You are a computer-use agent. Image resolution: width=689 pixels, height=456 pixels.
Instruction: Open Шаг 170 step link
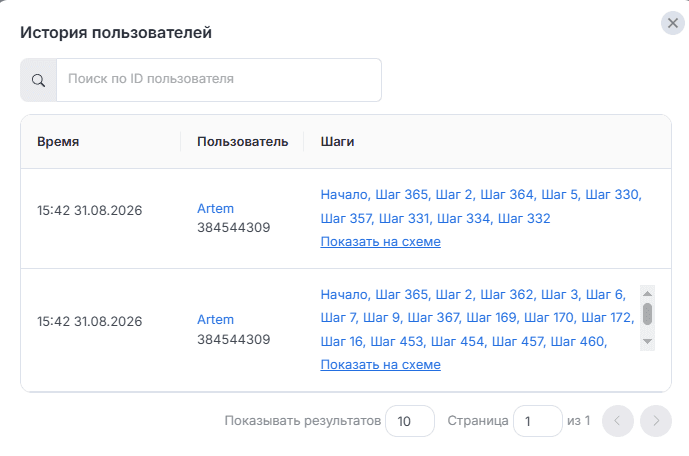click(x=549, y=317)
